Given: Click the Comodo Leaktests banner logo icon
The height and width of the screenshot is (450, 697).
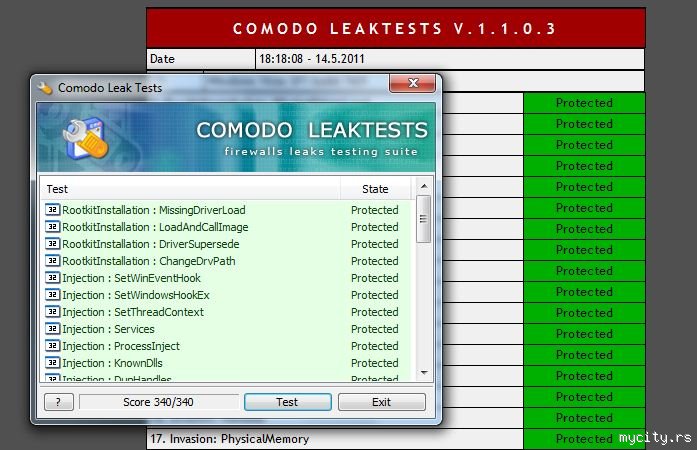Looking at the screenshot, I should coord(85,138).
